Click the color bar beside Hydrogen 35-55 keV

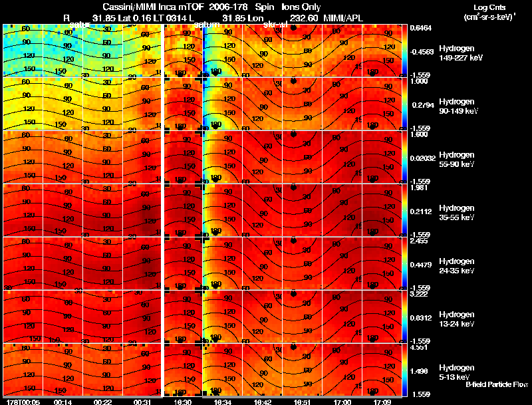pos(404,210)
